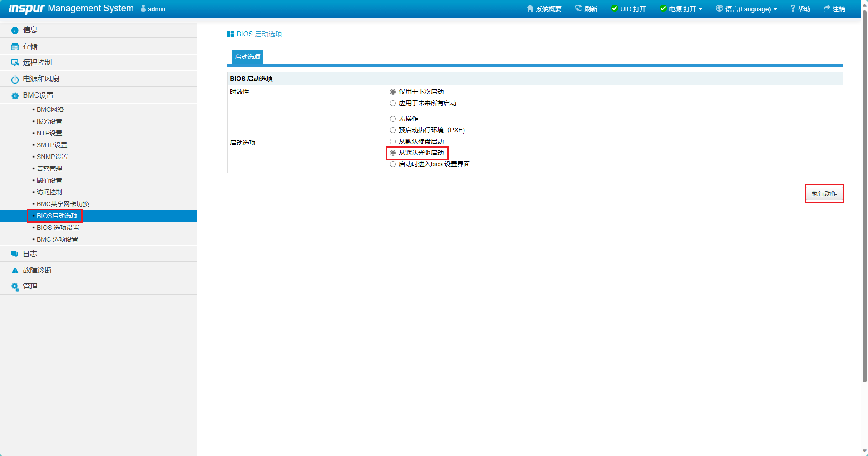This screenshot has height=456, width=868.
Task: Go to 系统概要 overview link
Action: pyautogui.click(x=544, y=9)
